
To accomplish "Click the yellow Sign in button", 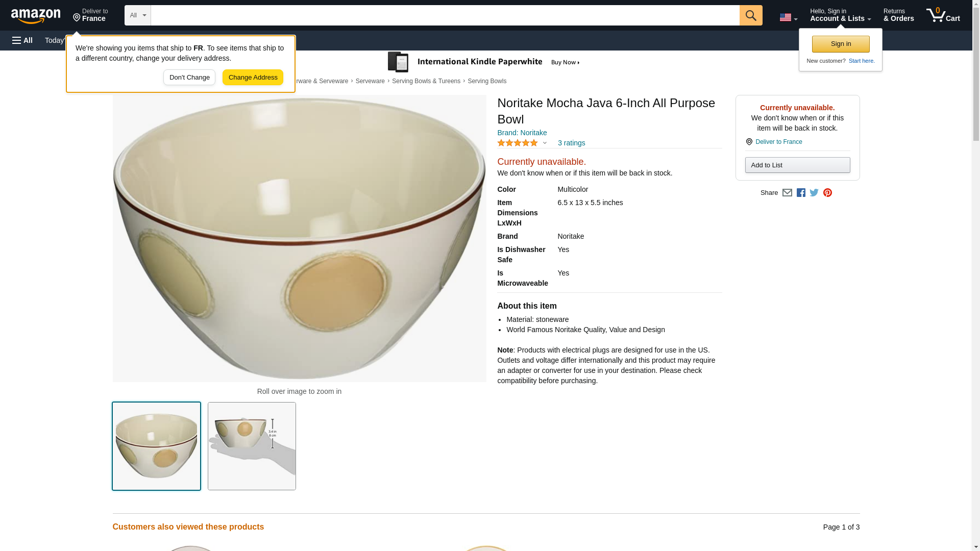I will (x=841, y=44).
